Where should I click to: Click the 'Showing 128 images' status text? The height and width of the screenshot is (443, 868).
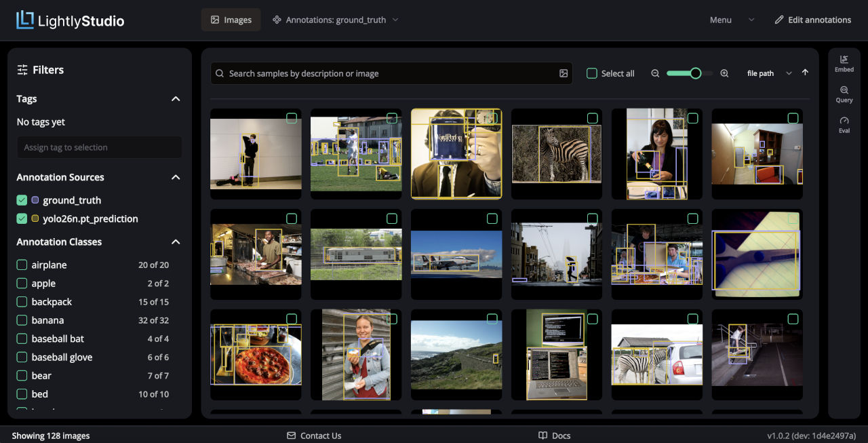51,436
